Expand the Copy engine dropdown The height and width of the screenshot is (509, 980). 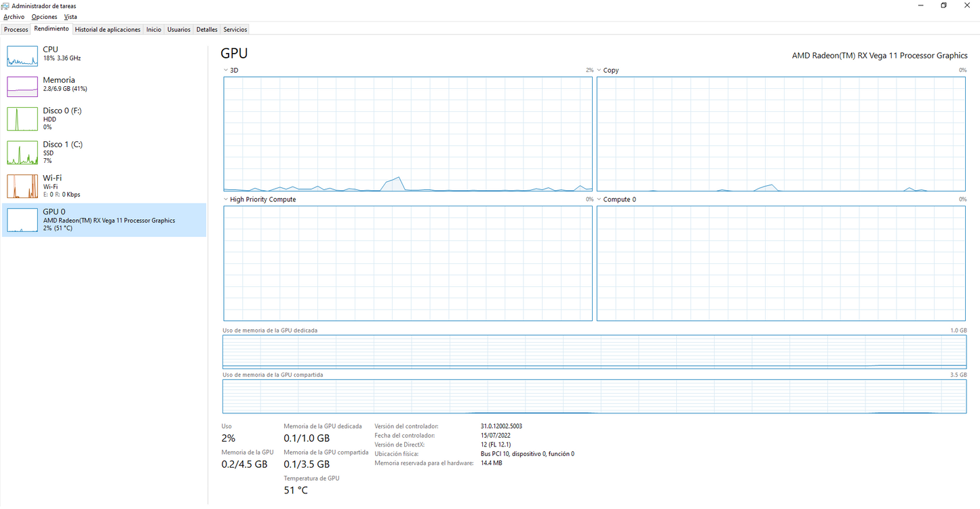(x=600, y=71)
